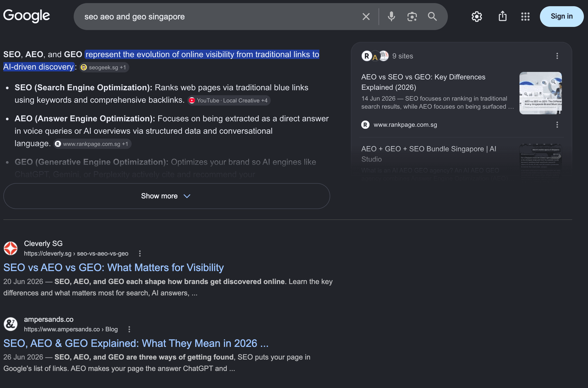This screenshot has height=388, width=588.
Task: Click 'SEO (Search Engine Optimization):' heading text
Action: tap(83, 87)
